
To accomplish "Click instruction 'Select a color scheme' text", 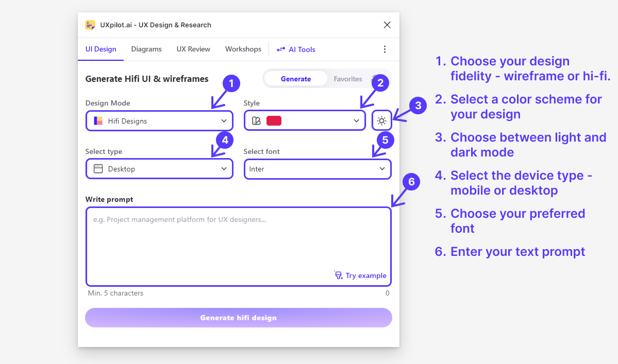I will (526, 107).
